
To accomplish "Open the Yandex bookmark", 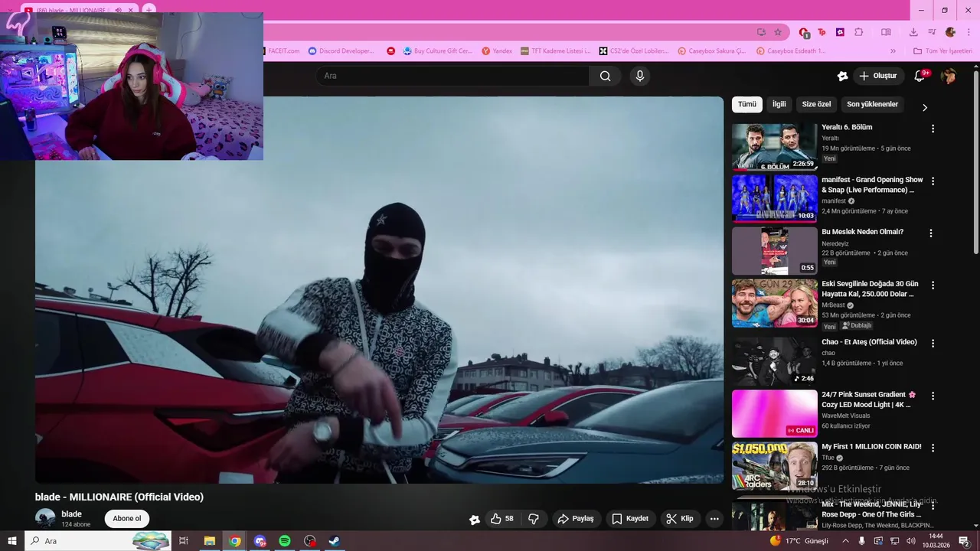I will (x=497, y=51).
